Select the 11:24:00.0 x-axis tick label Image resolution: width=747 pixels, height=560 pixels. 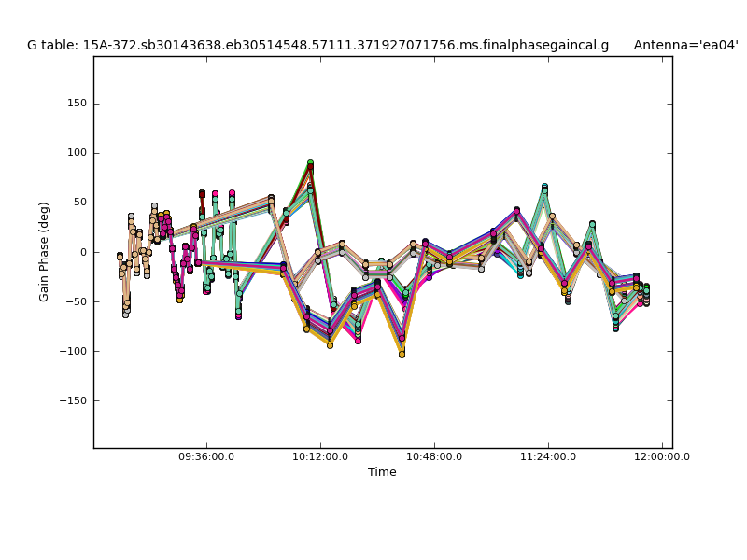[x=548, y=457]
